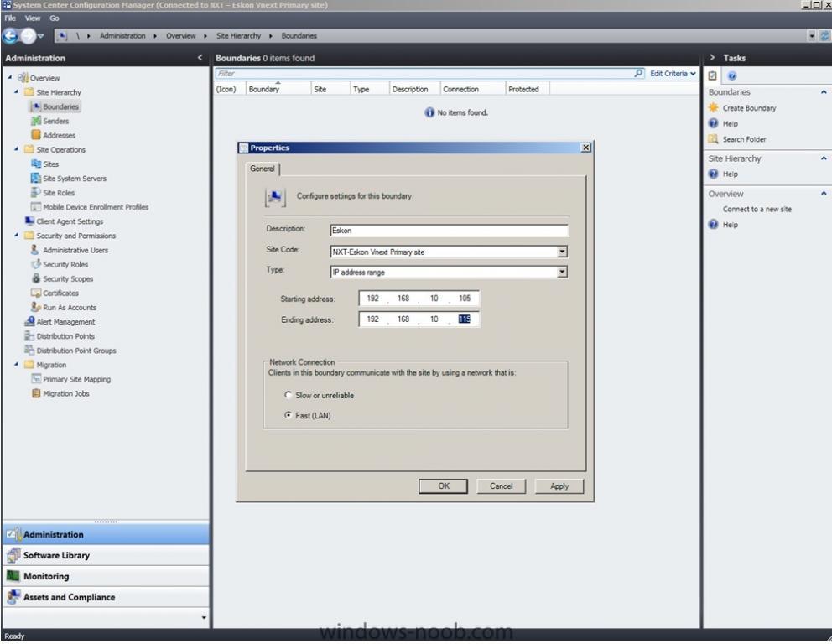Click the search magnifier in Filter box
This screenshot has height=644, width=832.
[x=638, y=73]
